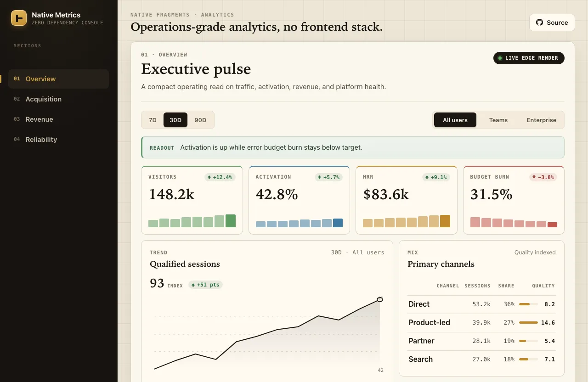Select the Partner channel name

click(x=421, y=341)
